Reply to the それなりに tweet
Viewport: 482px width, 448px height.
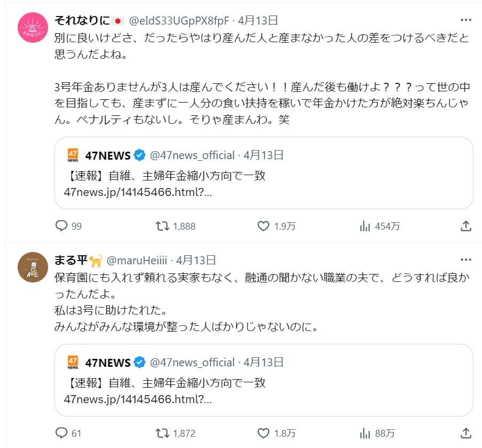point(63,226)
